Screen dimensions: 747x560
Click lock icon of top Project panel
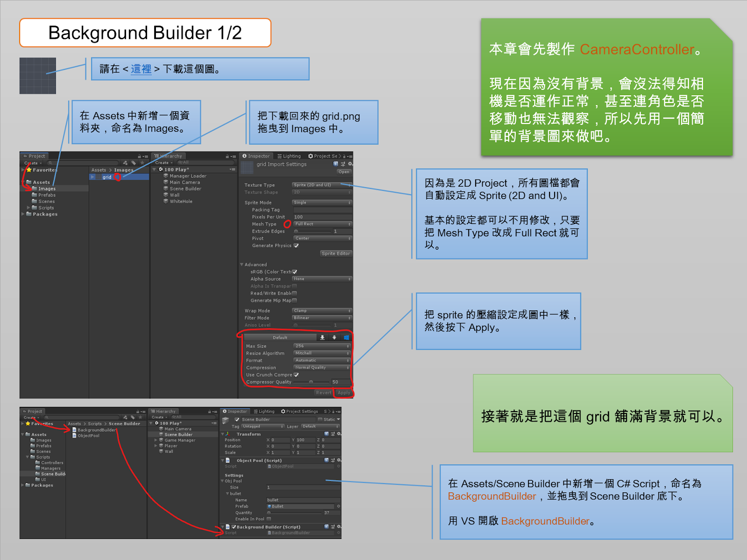pos(139,156)
